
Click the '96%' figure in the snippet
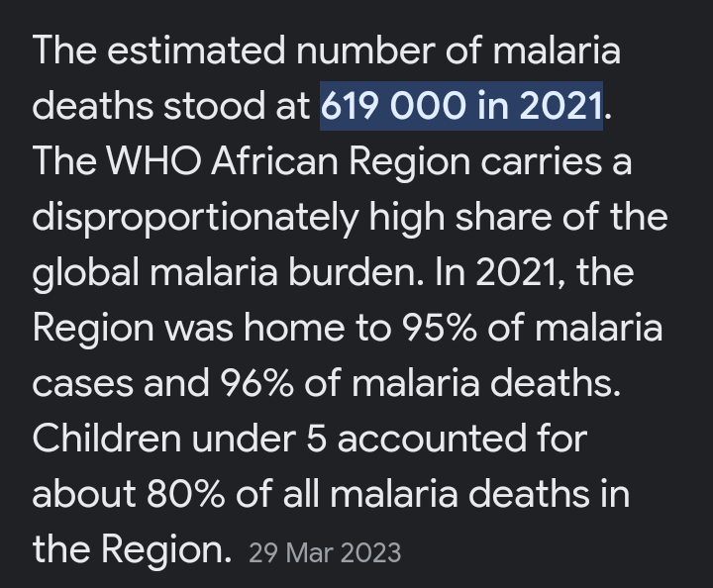pyautogui.click(x=256, y=383)
